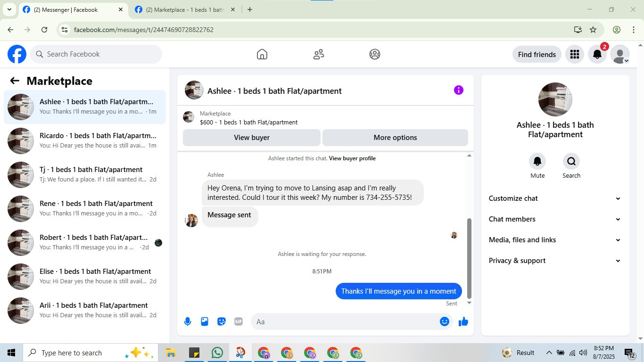Screen dimensions: 644x362
Task: Open the Snipping Tool from taskbar
Action: point(240,353)
